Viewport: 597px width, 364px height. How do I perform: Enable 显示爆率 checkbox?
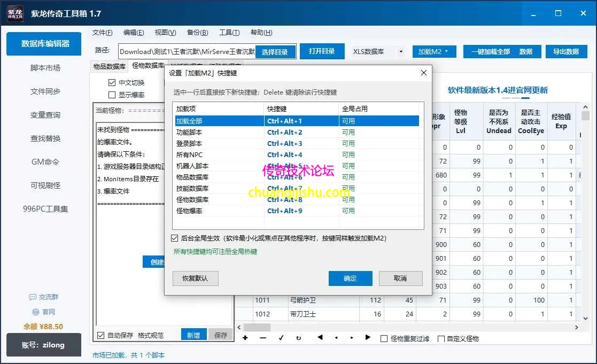(112, 95)
